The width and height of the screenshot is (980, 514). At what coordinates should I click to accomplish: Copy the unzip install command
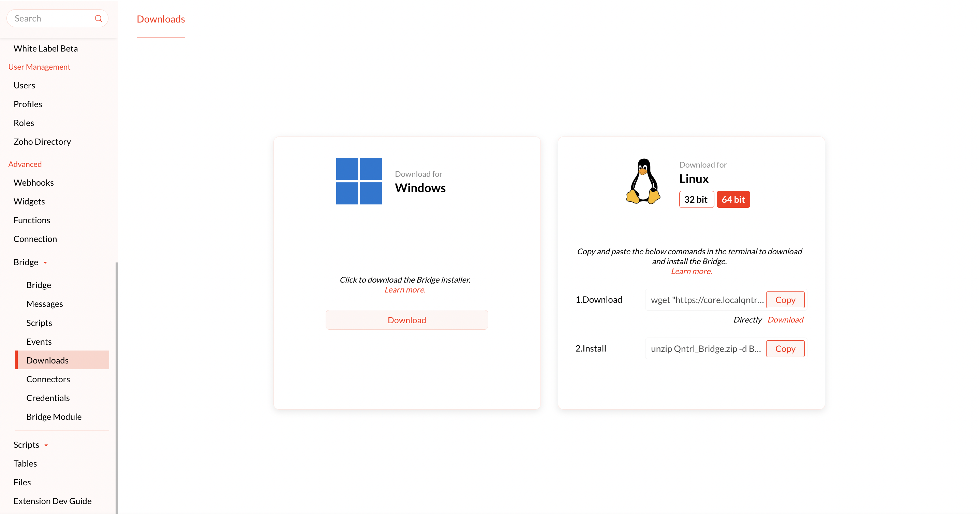pyautogui.click(x=785, y=349)
